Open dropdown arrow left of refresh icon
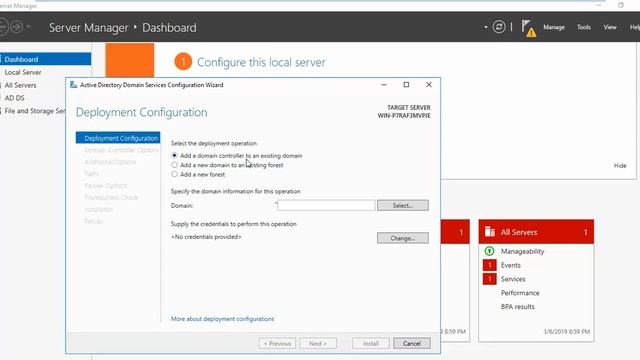Screen dimensions: 640x360 (x=486, y=27)
